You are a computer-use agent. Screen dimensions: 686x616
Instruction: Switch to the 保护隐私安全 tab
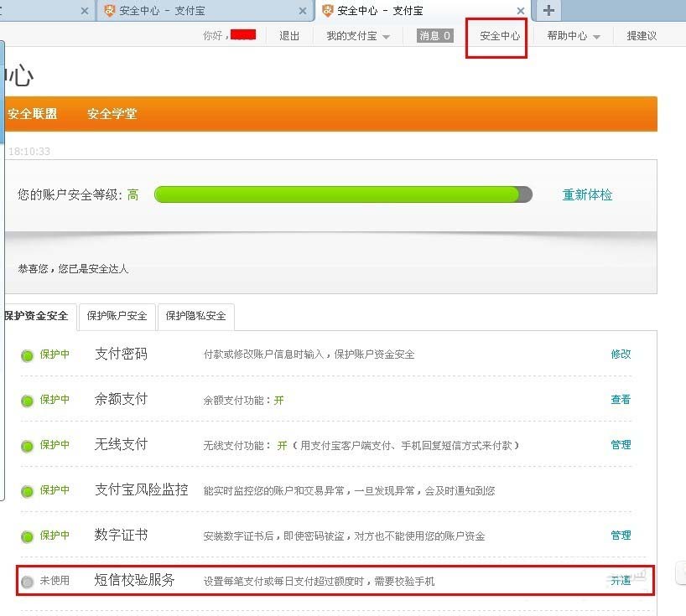[x=195, y=316]
